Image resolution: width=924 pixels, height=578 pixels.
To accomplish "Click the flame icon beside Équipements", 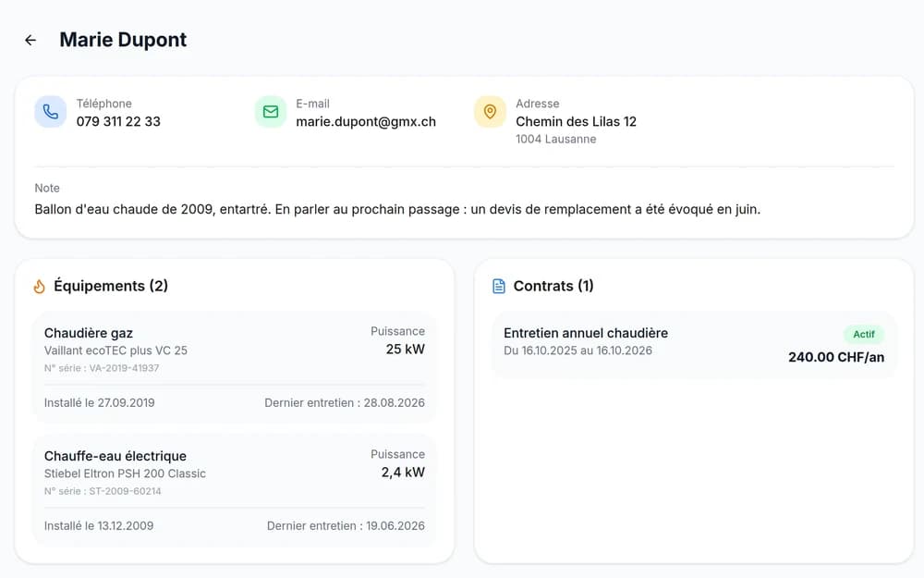I will (40, 287).
